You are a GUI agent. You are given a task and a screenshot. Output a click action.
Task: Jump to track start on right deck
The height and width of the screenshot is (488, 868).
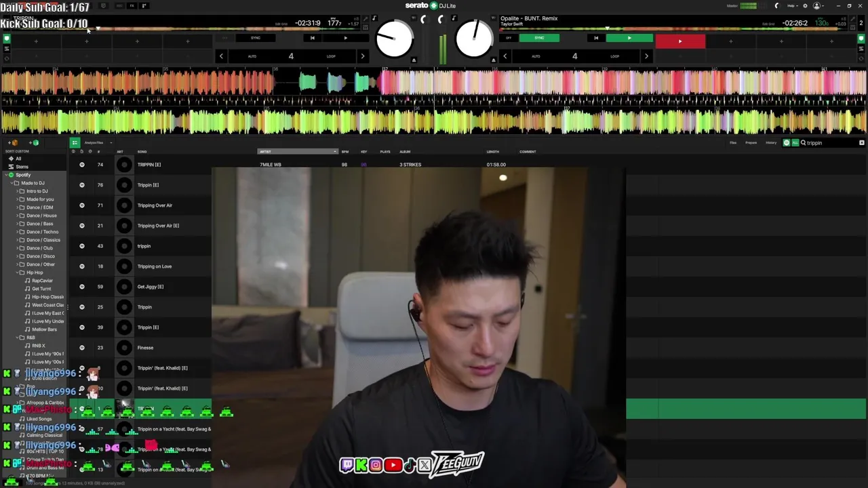click(596, 38)
